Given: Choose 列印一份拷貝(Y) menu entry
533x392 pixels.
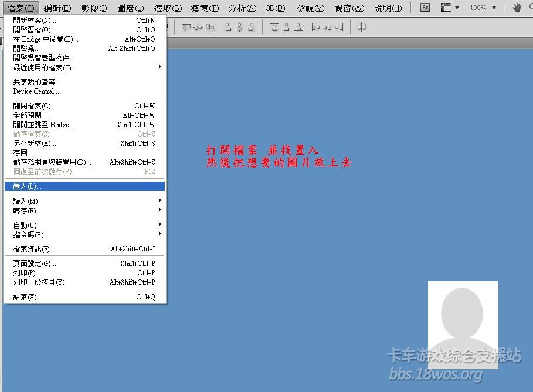Looking at the screenshot, I should click(84, 282).
